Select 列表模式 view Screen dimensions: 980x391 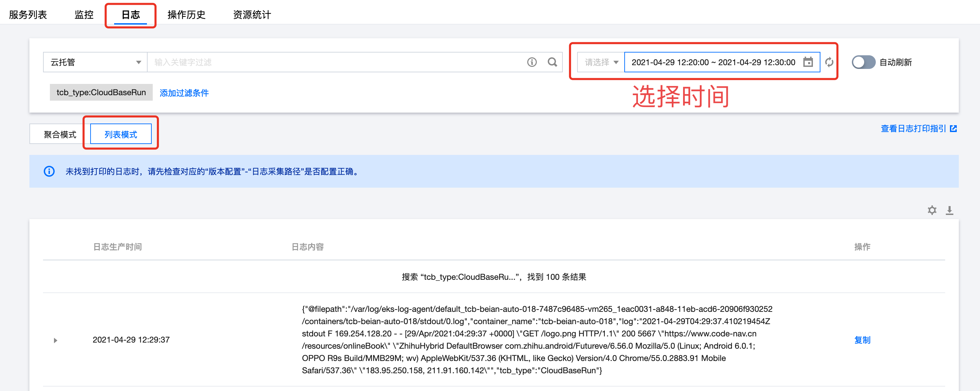tap(121, 134)
